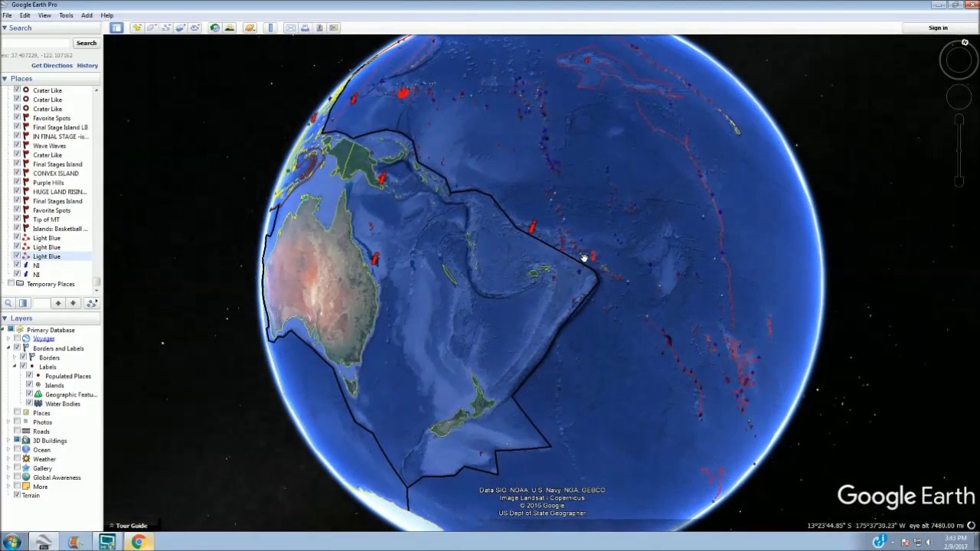Click the Windows Start button
Viewport: 980px width, 551px height.
[x=11, y=542]
